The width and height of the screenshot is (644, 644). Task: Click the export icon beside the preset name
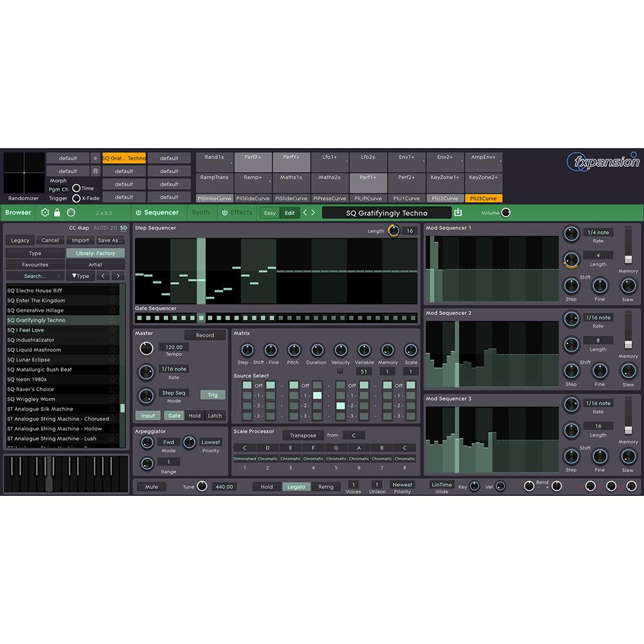coord(458,213)
